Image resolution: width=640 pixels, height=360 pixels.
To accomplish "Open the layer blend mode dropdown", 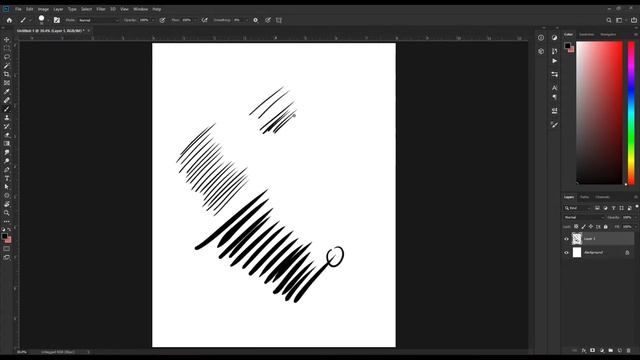I will click(x=584, y=218).
